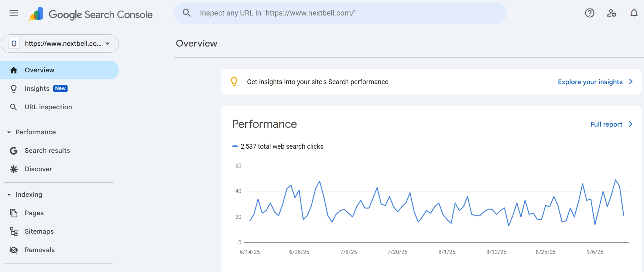Open the Help question mark icon

589,13
